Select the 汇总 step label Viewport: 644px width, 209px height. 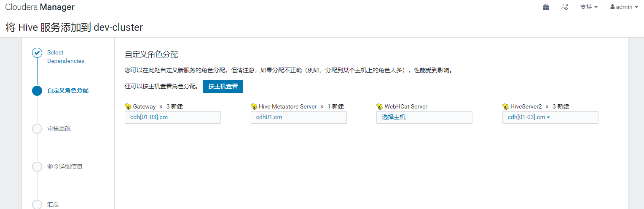point(53,204)
